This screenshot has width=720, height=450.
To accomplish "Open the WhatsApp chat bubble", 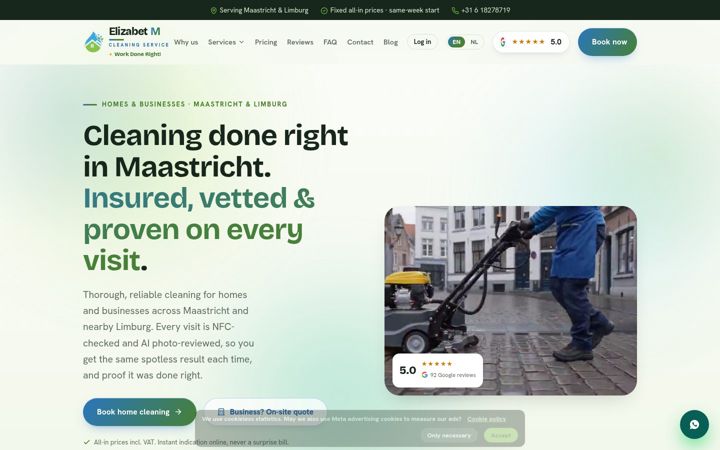I will click(x=694, y=424).
